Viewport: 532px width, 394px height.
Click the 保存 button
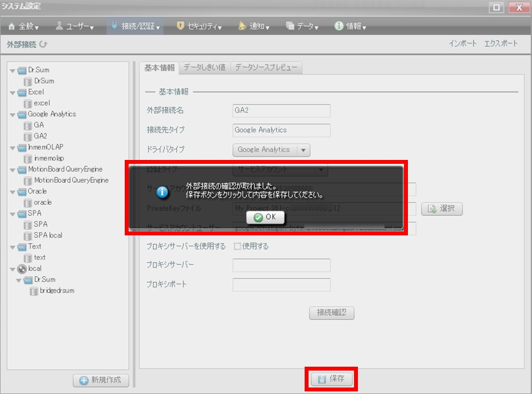pos(331,378)
